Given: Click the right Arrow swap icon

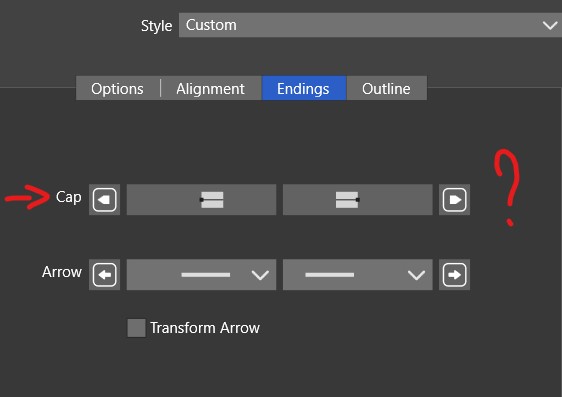Looking at the screenshot, I should point(454,275).
